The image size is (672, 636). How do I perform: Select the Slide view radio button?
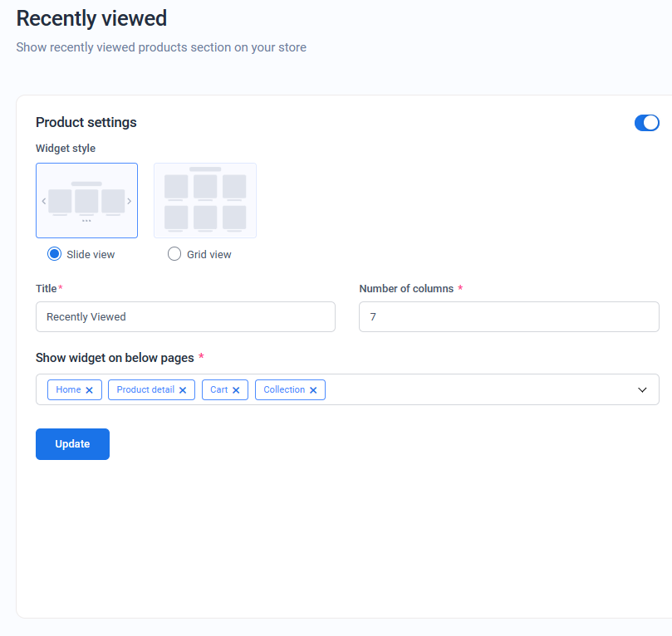(55, 254)
